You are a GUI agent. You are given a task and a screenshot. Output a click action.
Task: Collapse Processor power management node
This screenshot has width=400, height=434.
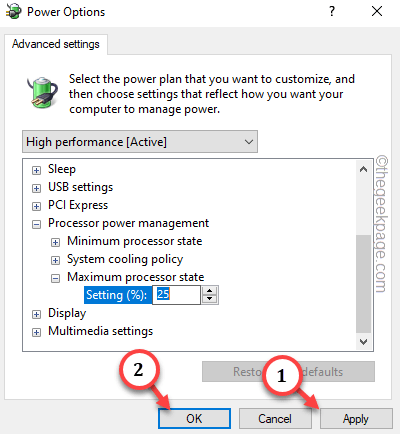36,224
